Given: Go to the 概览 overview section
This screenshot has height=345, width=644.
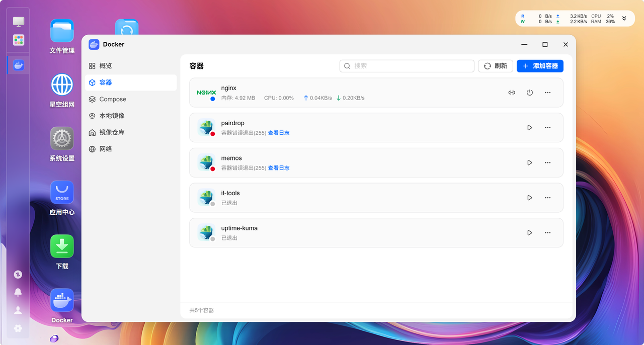Looking at the screenshot, I should click(131, 66).
